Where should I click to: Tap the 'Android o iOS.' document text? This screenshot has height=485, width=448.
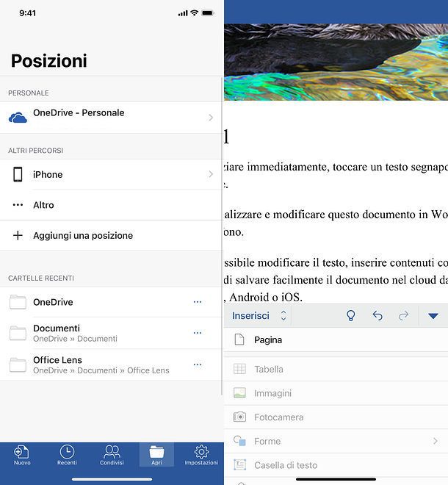point(266,298)
